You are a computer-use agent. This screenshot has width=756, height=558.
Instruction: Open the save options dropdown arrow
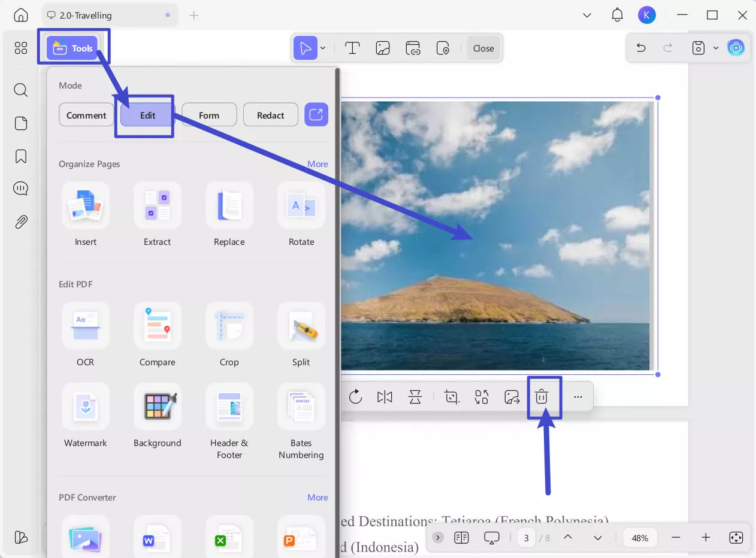[x=715, y=48]
